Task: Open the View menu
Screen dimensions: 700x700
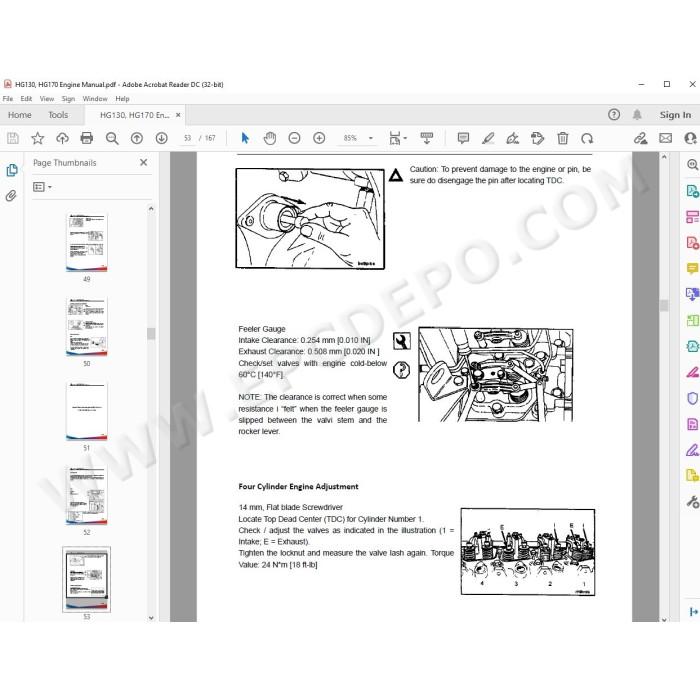Action: click(46, 99)
